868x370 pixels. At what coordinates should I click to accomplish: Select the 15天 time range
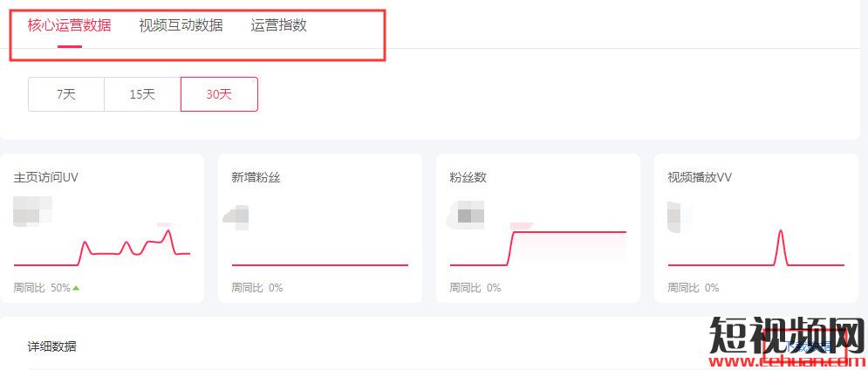(x=142, y=94)
